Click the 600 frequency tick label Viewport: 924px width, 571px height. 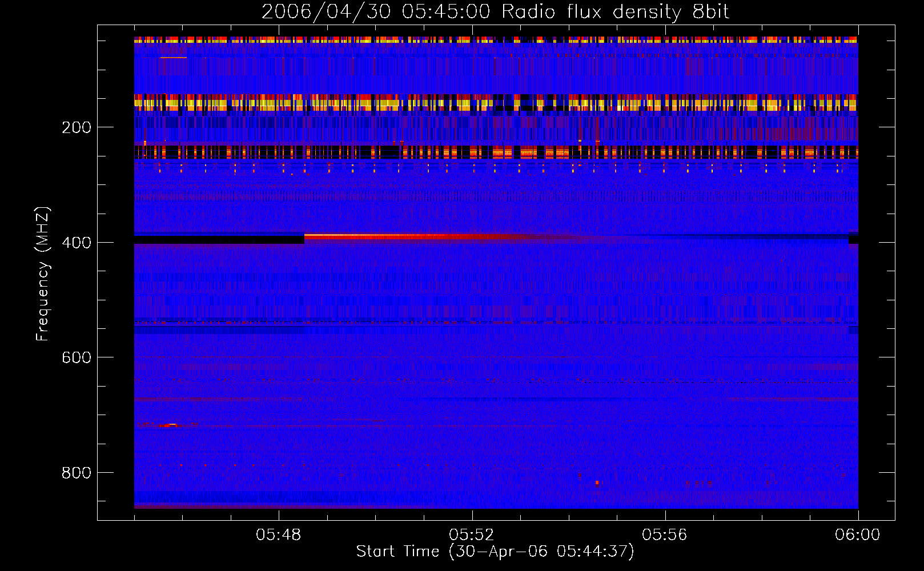coord(77,357)
